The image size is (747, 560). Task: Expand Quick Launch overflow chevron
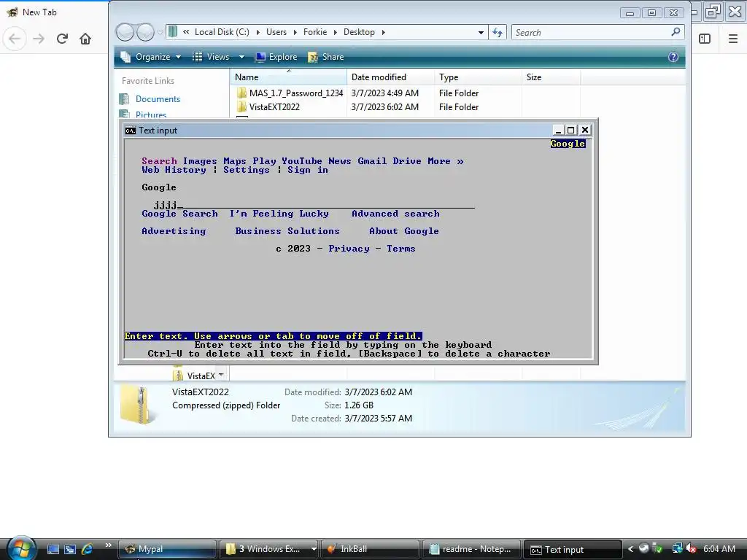point(108,545)
